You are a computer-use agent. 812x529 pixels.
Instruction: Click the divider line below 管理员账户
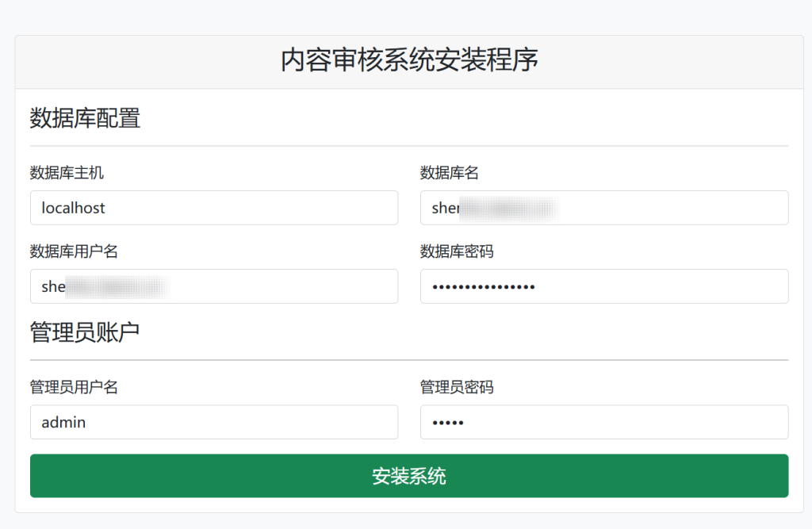[x=409, y=360]
